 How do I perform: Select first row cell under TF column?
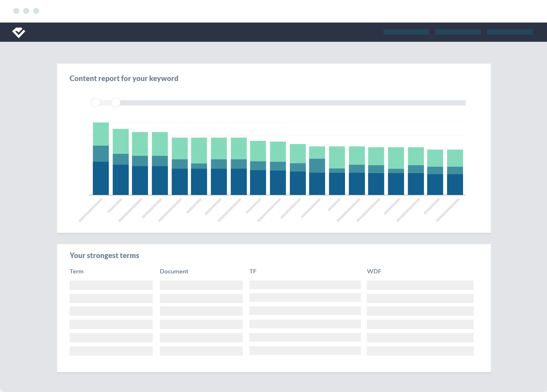point(305,285)
